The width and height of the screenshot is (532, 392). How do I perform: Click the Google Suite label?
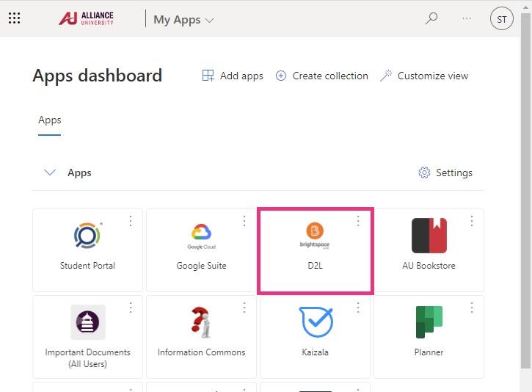(x=201, y=266)
